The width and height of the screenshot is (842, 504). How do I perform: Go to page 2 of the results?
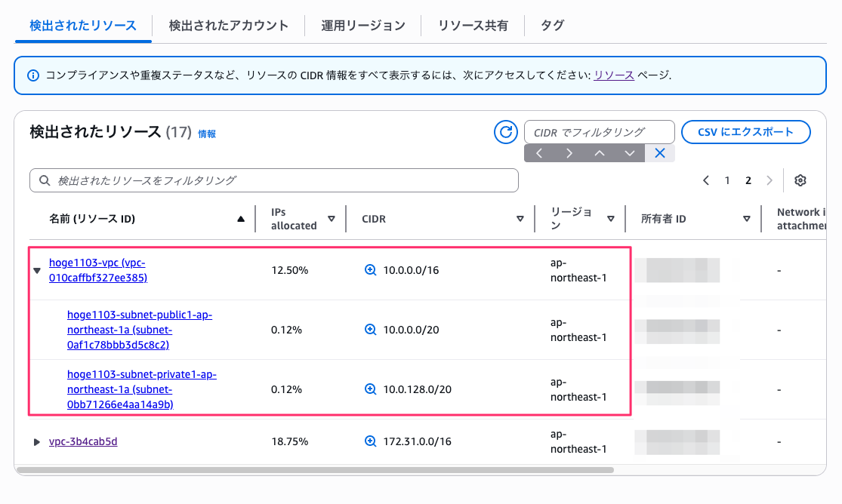[748, 180]
